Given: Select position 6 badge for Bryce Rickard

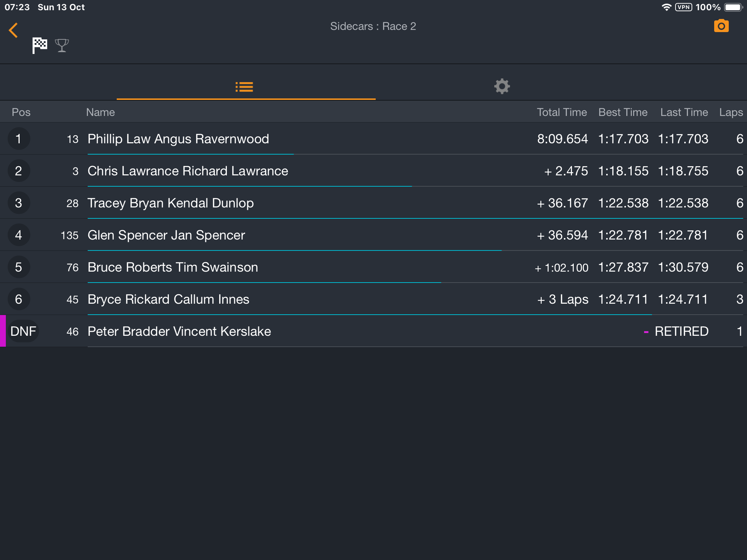Looking at the screenshot, I should (x=19, y=299).
